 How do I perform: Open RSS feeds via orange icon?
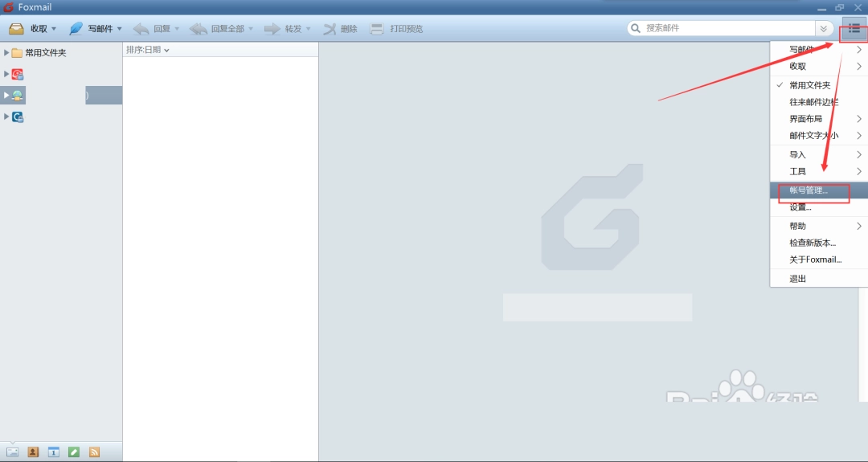[94, 452]
